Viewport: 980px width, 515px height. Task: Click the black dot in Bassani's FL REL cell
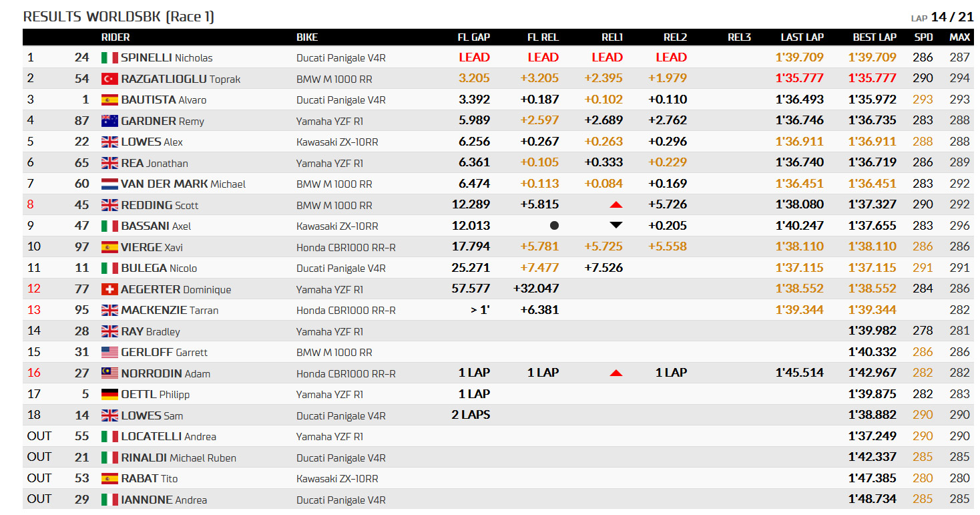tap(554, 226)
